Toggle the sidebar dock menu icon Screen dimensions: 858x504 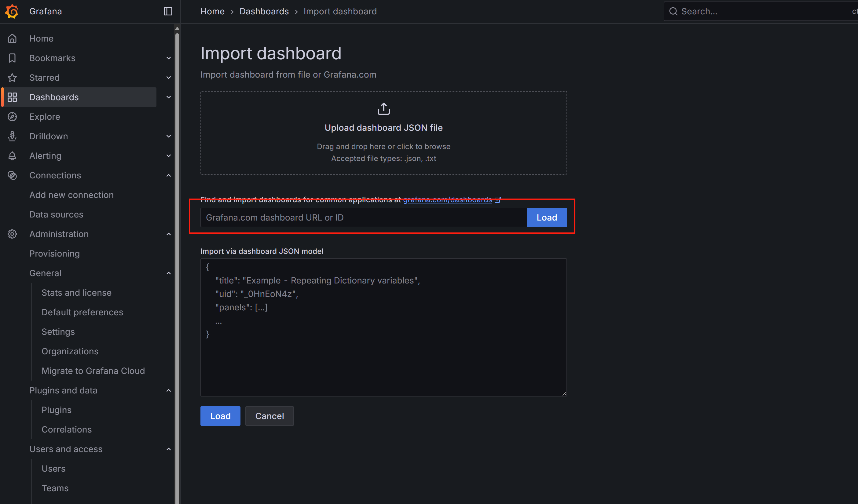coord(168,11)
